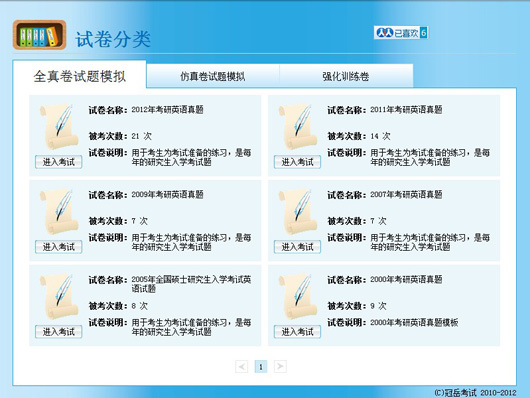Select the 全真卷试题模拟 tab
Viewport: 530px width, 398px height.
[x=79, y=75]
